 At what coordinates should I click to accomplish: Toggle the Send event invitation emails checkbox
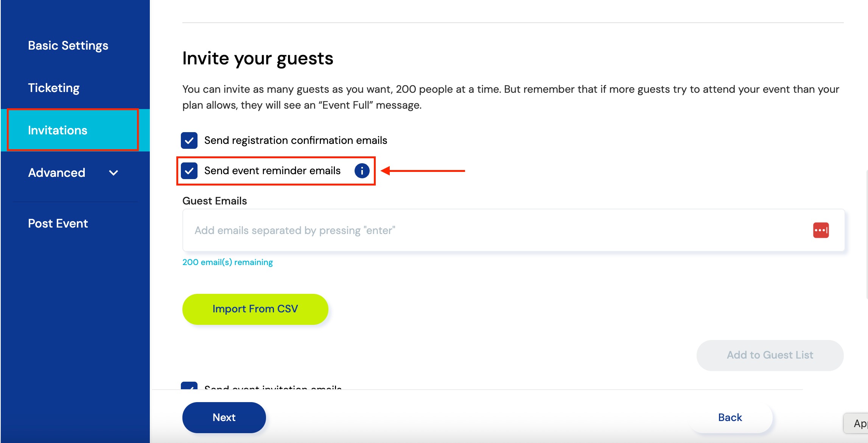tap(189, 386)
